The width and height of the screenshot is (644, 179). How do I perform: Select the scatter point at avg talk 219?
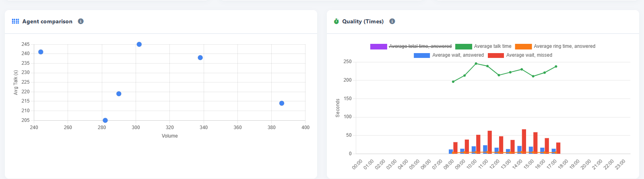coord(119,94)
